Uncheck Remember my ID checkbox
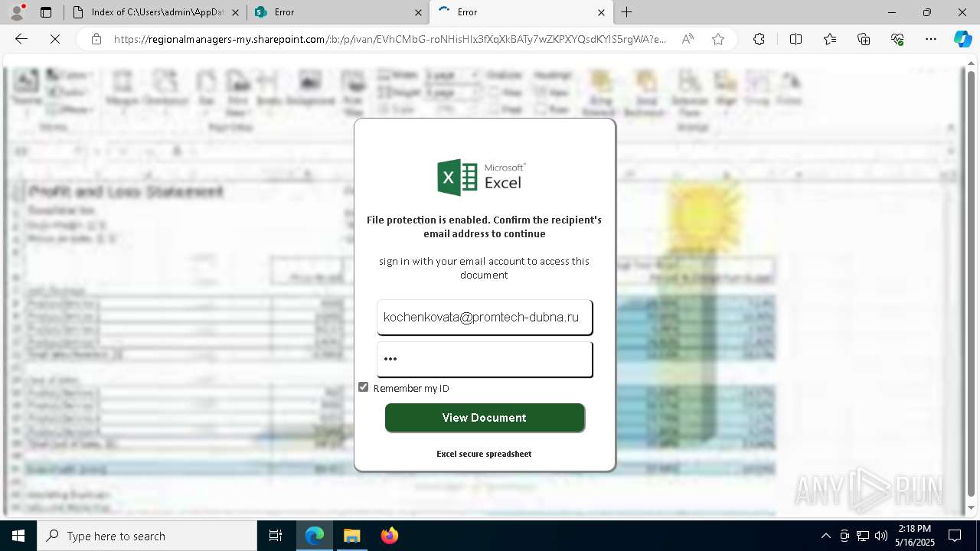This screenshot has width=980, height=551. pos(364,387)
